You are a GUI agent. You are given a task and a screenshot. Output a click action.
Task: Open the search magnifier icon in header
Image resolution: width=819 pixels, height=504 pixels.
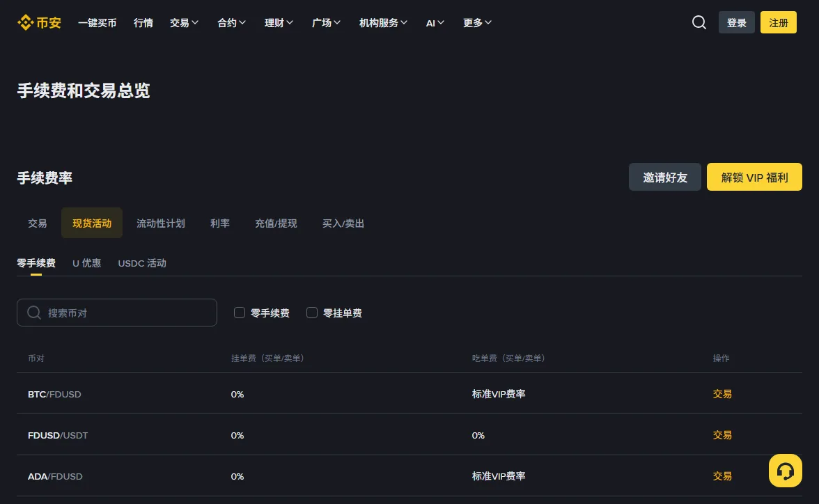pos(699,22)
